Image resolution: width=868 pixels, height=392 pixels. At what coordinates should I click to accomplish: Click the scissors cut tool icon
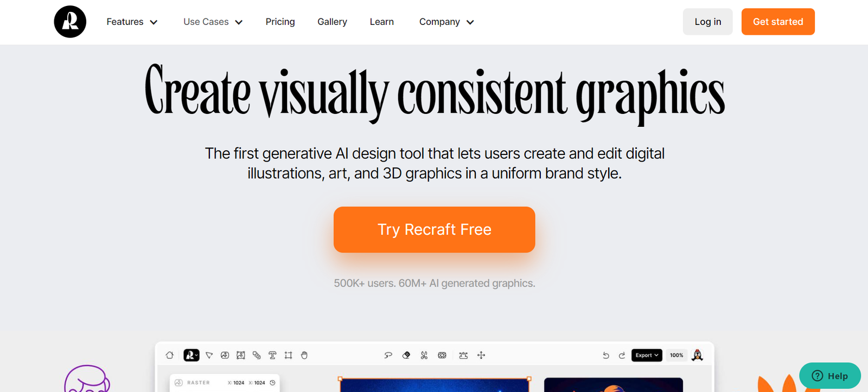pos(424,355)
